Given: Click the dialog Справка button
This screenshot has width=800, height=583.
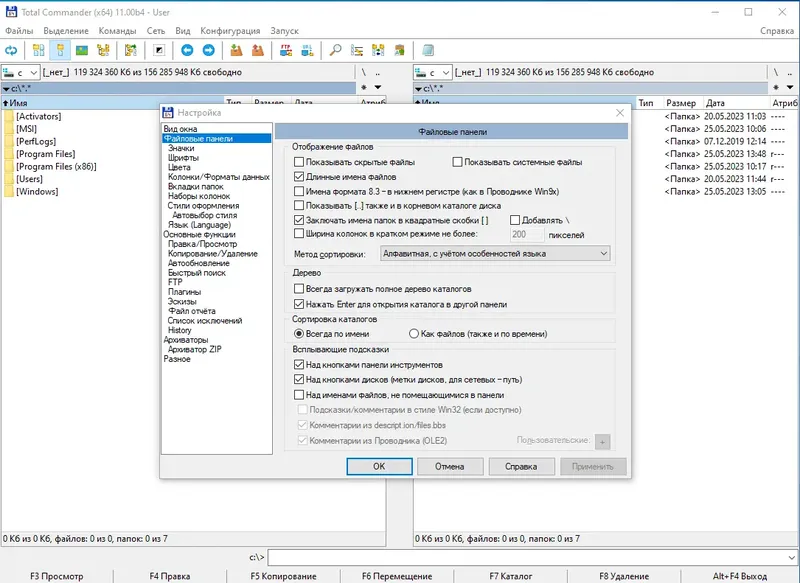Looking at the screenshot, I should pyautogui.click(x=521, y=466).
